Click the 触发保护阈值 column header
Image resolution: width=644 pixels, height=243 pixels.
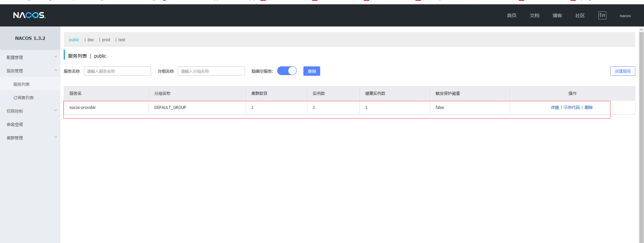(470, 94)
